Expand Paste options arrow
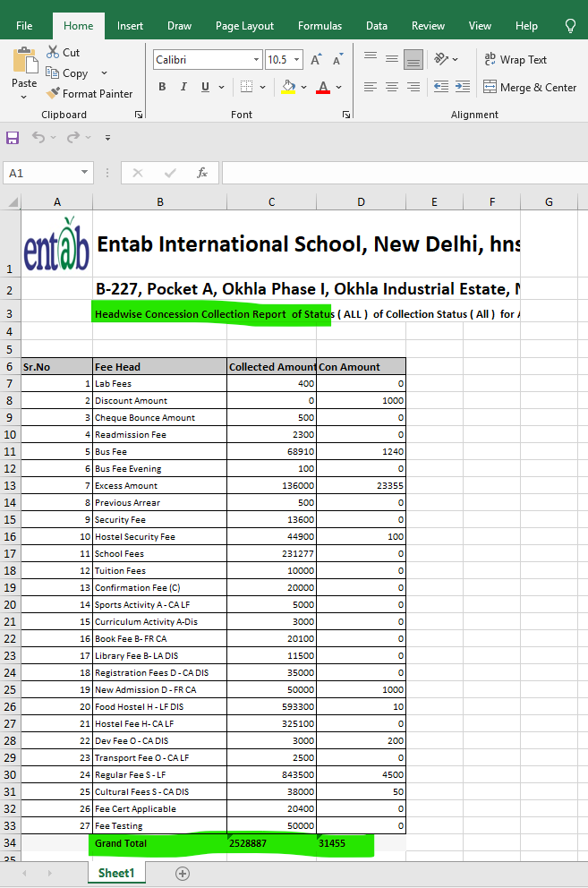588x888 pixels. 24,98
